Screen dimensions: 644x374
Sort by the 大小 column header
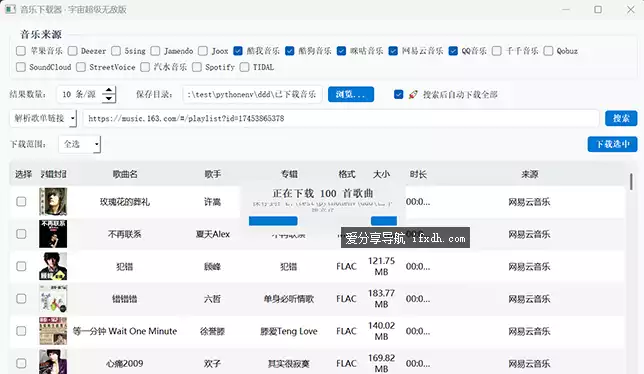[x=381, y=174]
